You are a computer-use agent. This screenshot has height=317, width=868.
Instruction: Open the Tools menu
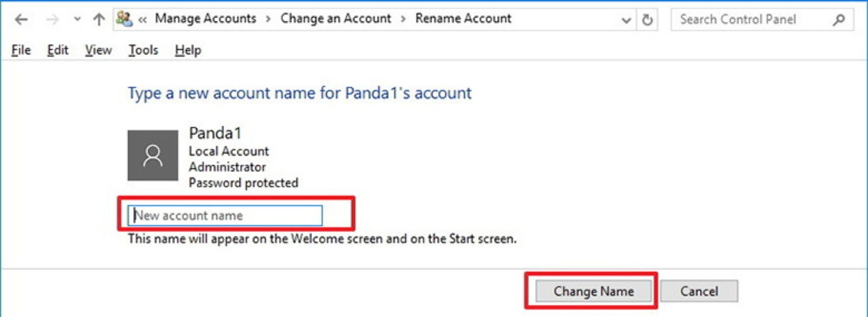pos(143,50)
